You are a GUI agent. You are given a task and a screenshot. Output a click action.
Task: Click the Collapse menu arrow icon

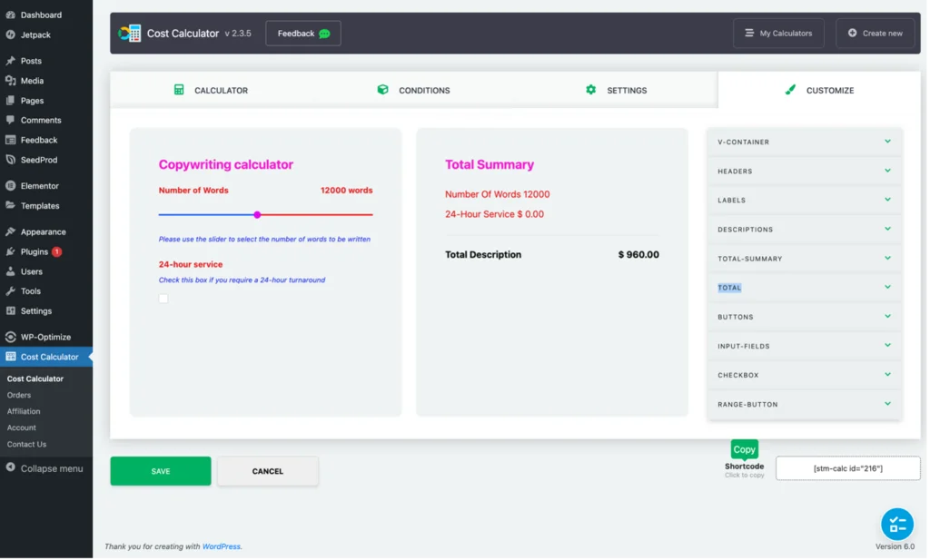pyautogui.click(x=11, y=468)
